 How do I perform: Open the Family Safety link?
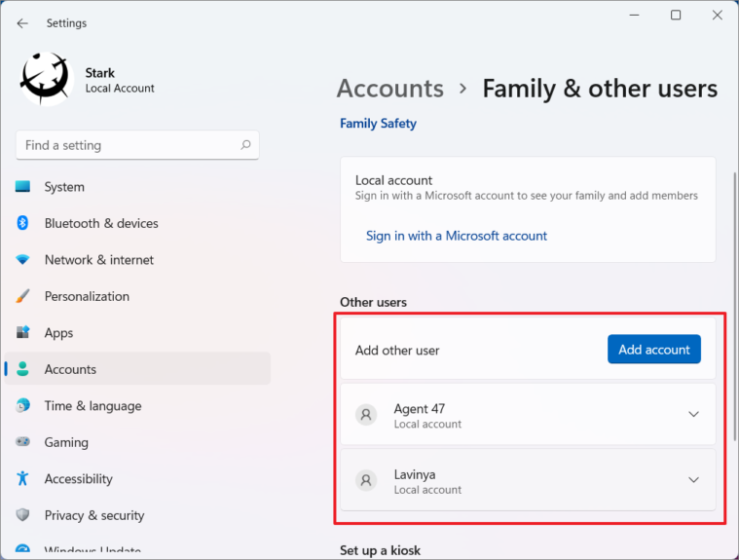pos(378,124)
